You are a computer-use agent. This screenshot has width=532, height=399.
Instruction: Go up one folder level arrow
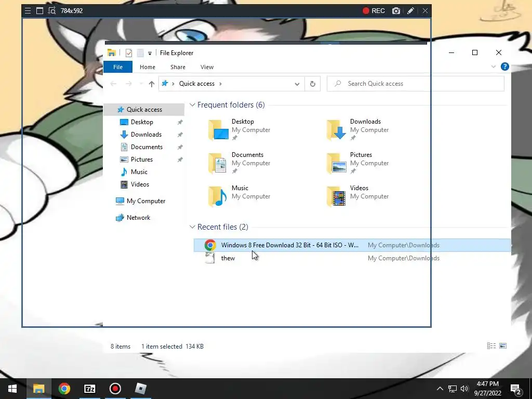click(x=151, y=84)
